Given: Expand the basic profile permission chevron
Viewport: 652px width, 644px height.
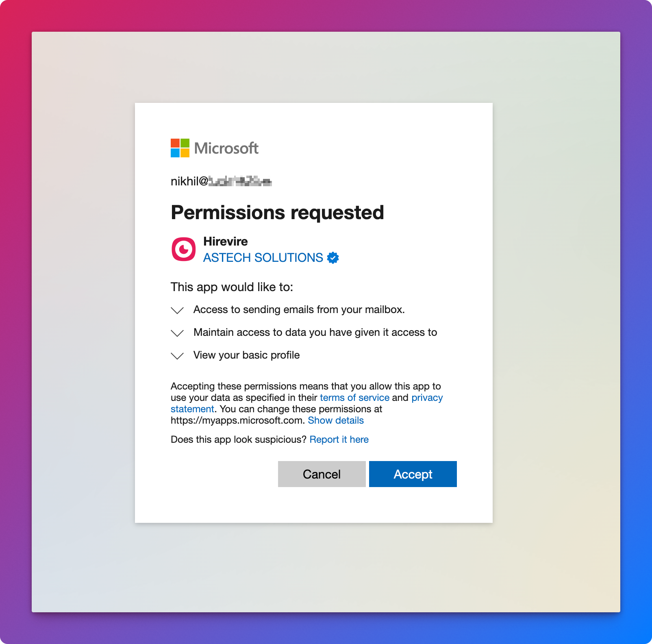Looking at the screenshot, I should tap(177, 356).
